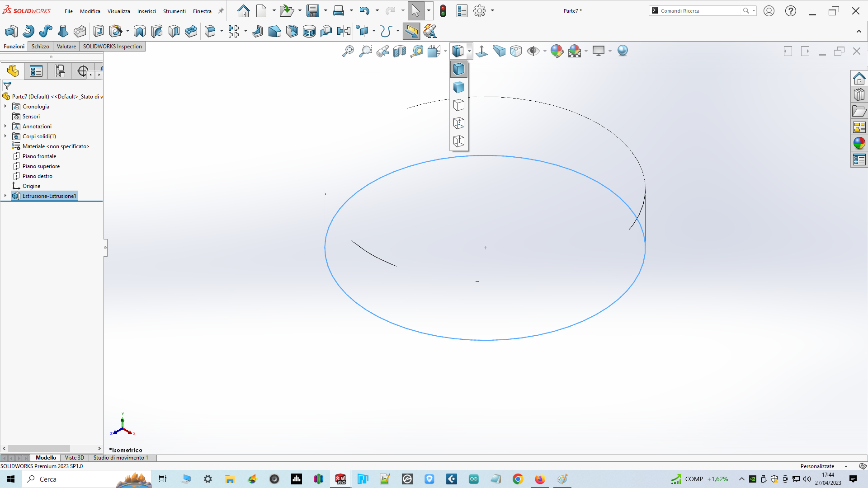Click the Edit Appearance color ball

pyautogui.click(x=557, y=51)
